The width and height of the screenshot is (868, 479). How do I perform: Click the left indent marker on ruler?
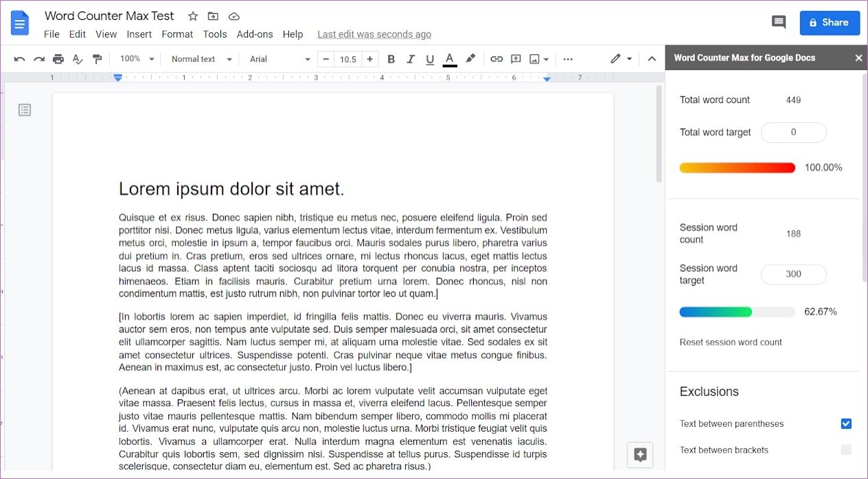(118, 78)
